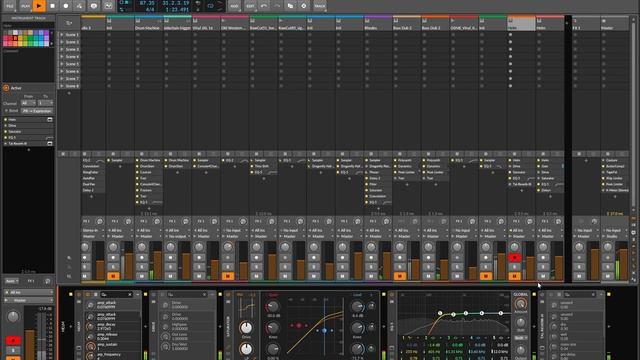Open the PLAY menu
The image size is (640, 360).
(x=25, y=6)
